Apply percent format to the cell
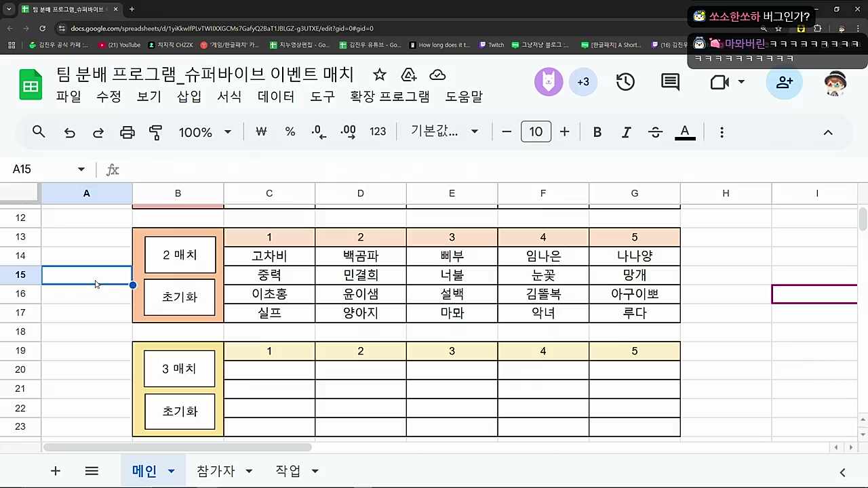The width and height of the screenshot is (868, 488). pos(290,132)
